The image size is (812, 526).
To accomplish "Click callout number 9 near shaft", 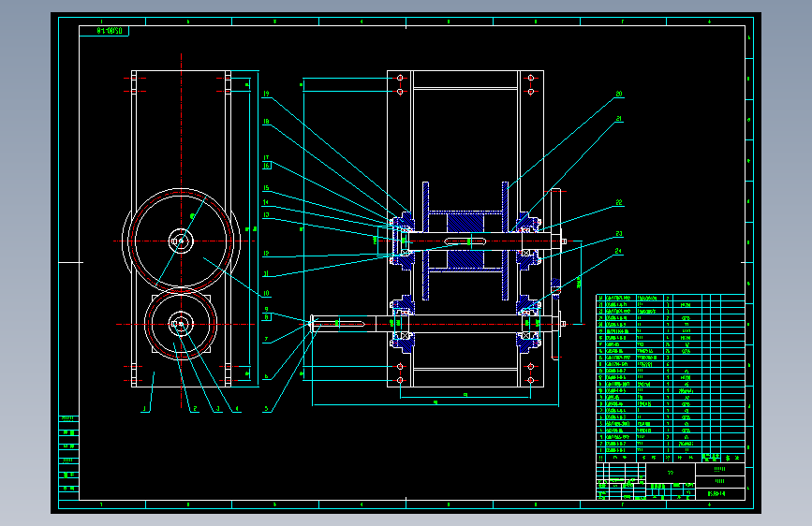I will [x=266, y=310].
